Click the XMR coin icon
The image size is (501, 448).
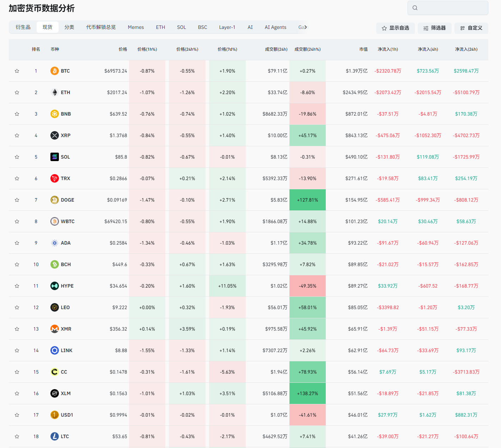tap(54, 329)
